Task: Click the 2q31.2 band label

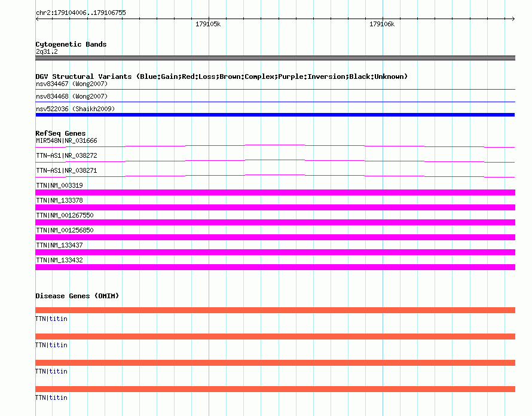Action: point(47,51)
